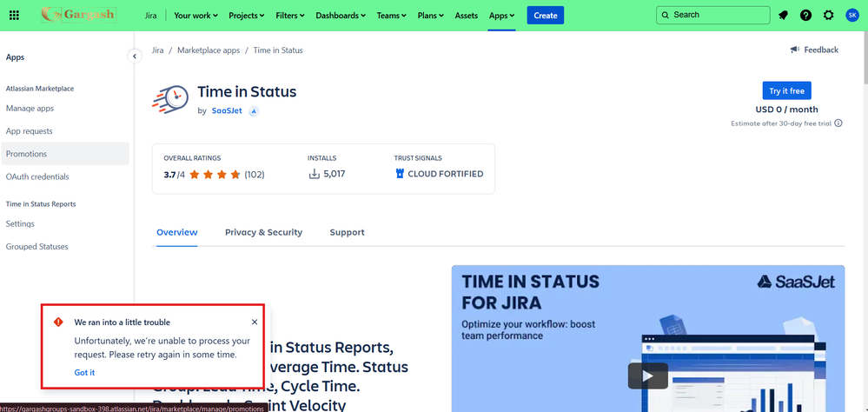Open Settings under Time in Status Reports
This screenshot has width=868, height=412.
point(65,223)
